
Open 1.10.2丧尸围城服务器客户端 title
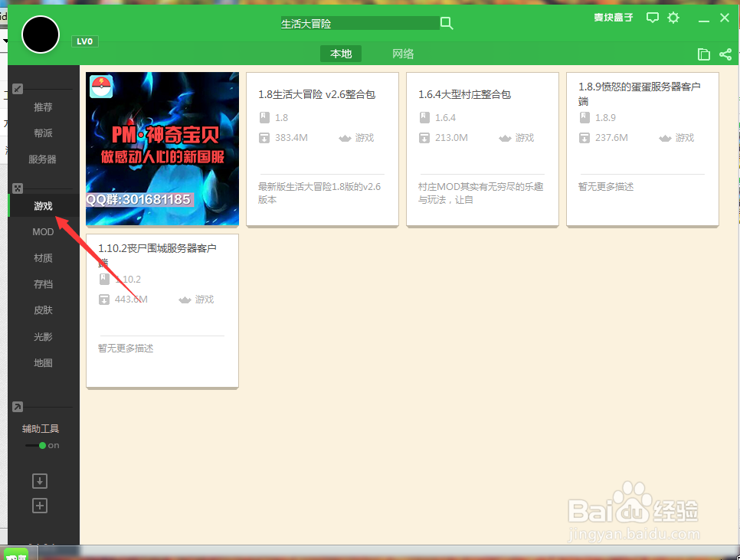pos(157,255)
